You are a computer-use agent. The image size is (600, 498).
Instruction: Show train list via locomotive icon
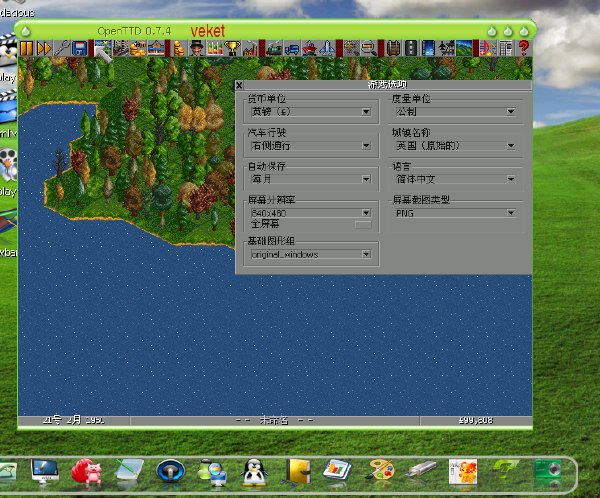coord(274,49)
